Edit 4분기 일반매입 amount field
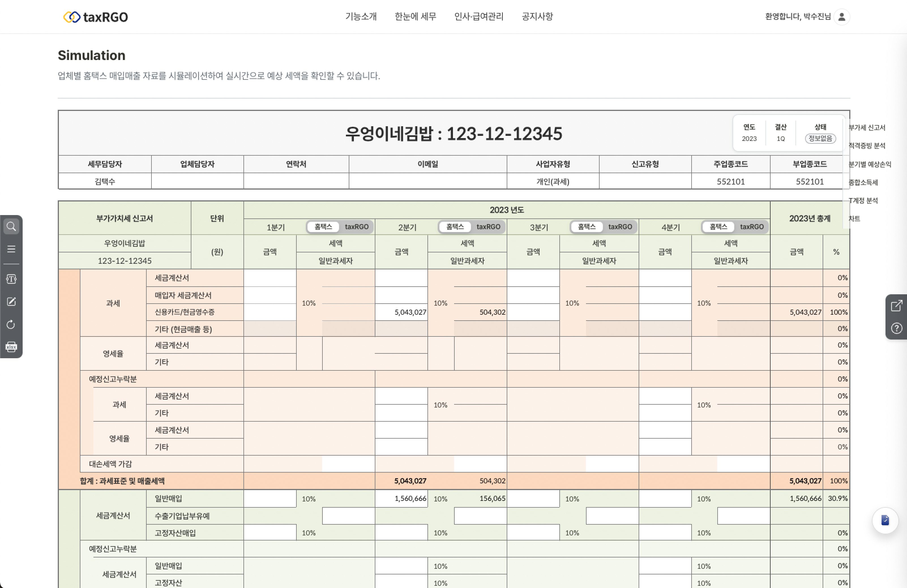The image size is (907, 588). pyautogui.click(x=665, y=499)
